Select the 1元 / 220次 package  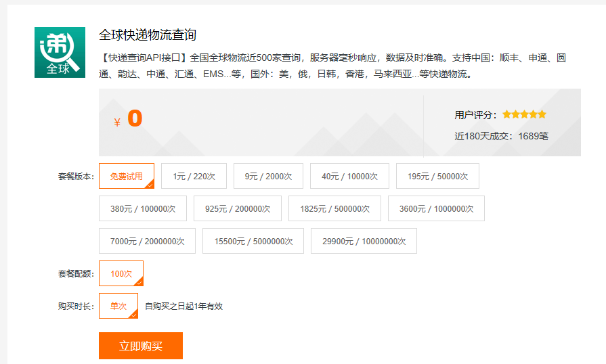[x=194, y=176]
